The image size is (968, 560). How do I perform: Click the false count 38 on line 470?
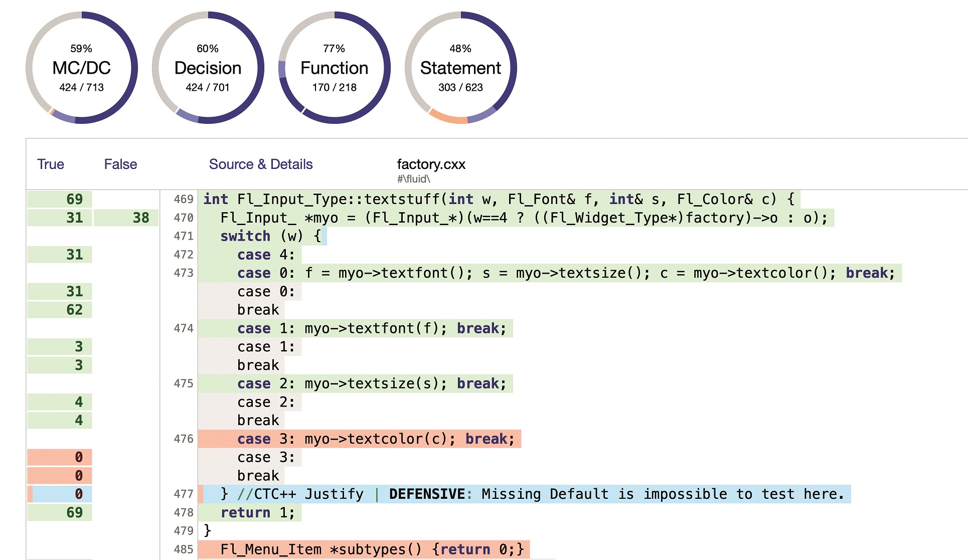142,218
